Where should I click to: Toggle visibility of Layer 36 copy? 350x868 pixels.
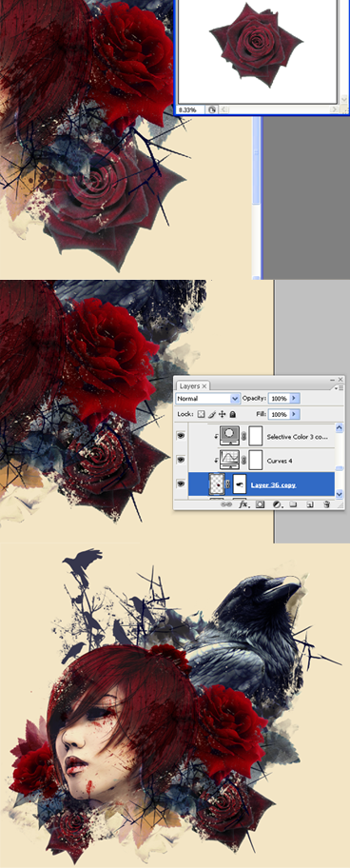(x=181, y=483)
